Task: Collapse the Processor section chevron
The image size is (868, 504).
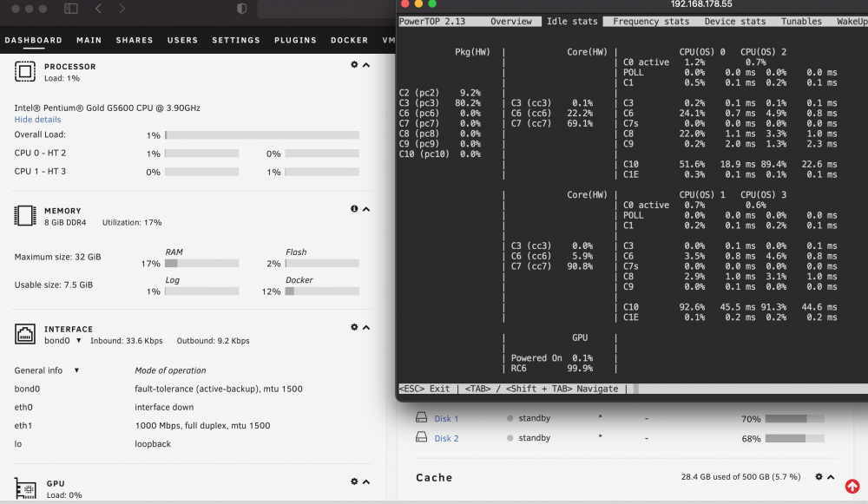Action: tap(366, 65)
